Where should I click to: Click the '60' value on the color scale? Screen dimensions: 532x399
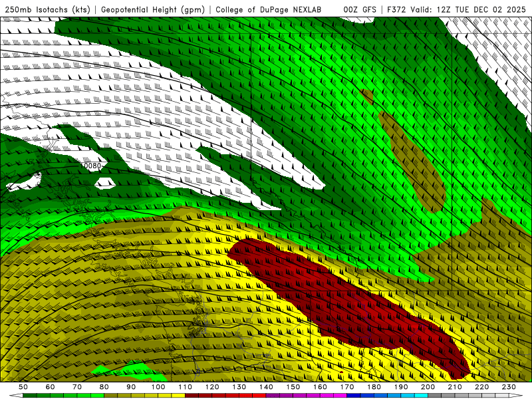(51, 387)
